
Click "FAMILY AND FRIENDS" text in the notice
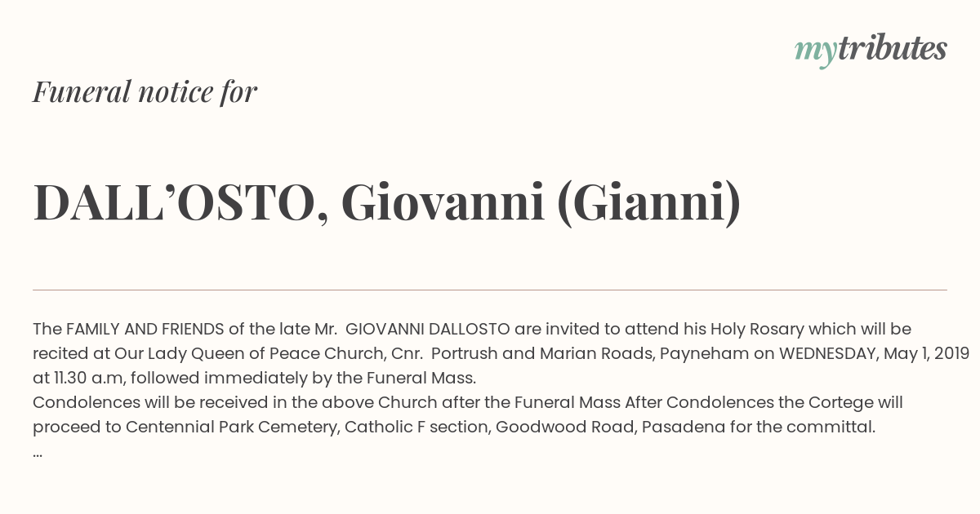145,330
